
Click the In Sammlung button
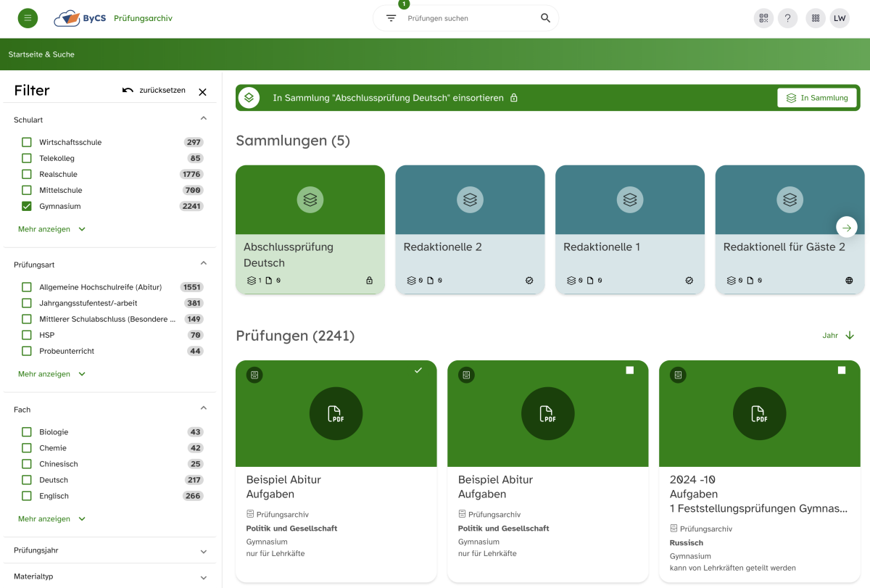[816, 98]
